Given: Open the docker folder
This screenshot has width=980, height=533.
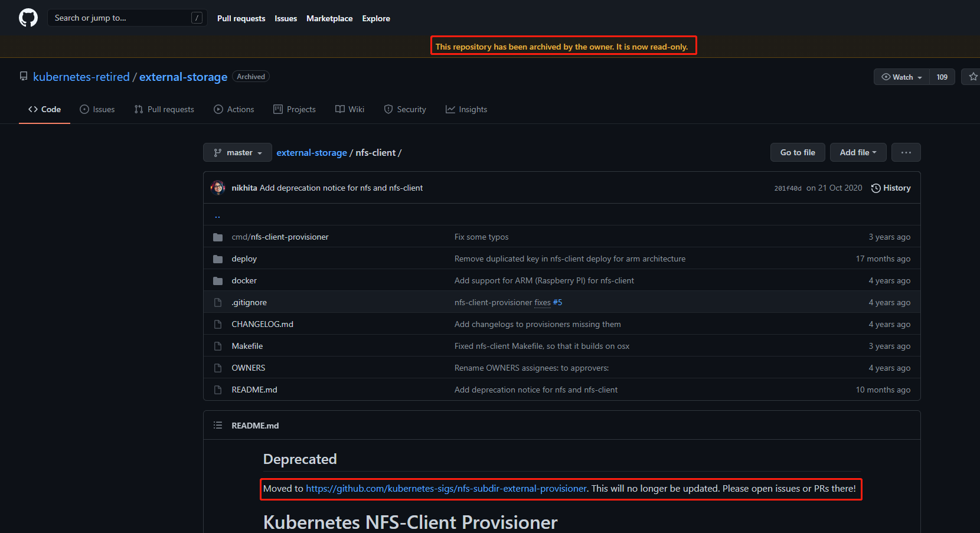Looking at the screenshot, I should [244, 280].
